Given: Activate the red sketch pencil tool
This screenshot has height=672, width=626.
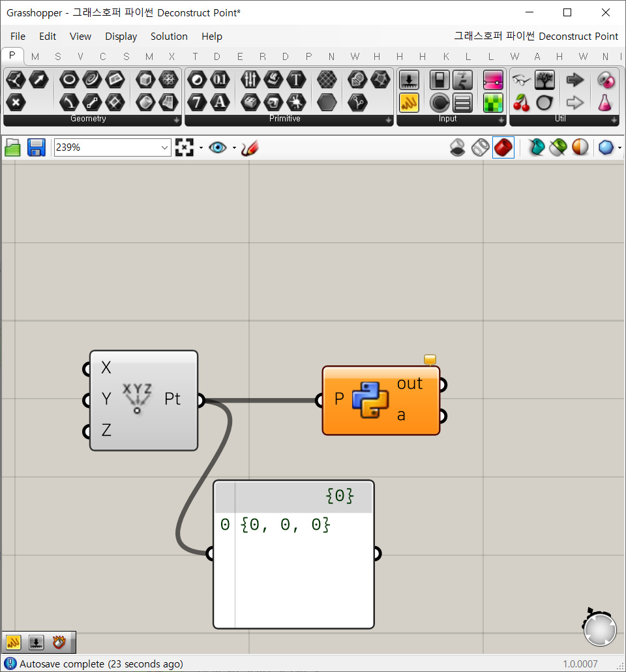Looking at the screenshot, I should (249, 148).
